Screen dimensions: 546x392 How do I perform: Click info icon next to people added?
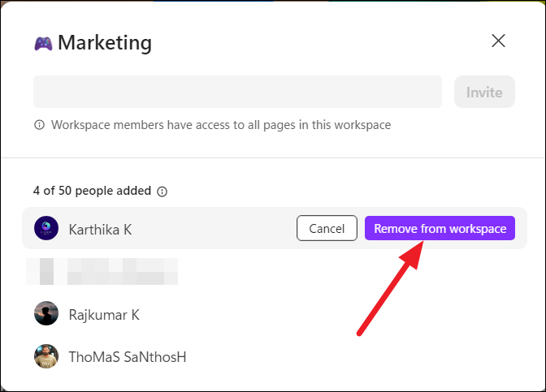[x=162, y=192]
